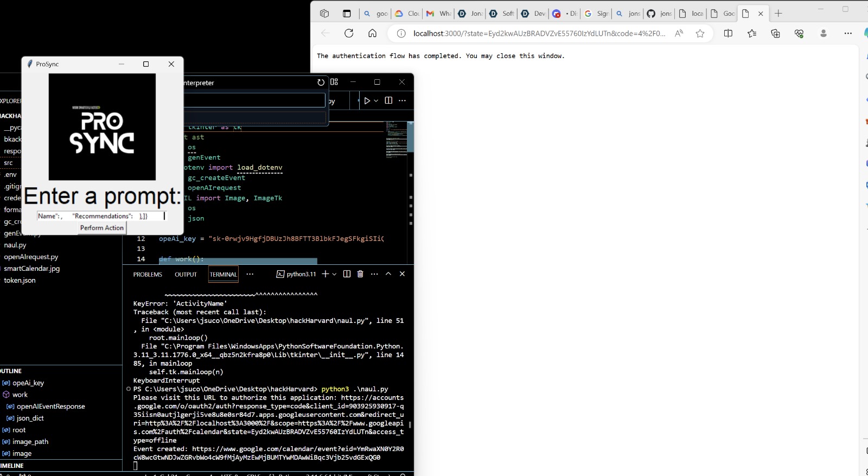Select the TERMINAL panel tab
The height and width of the screenshot is (476, 868).
(x=224, y=275)
